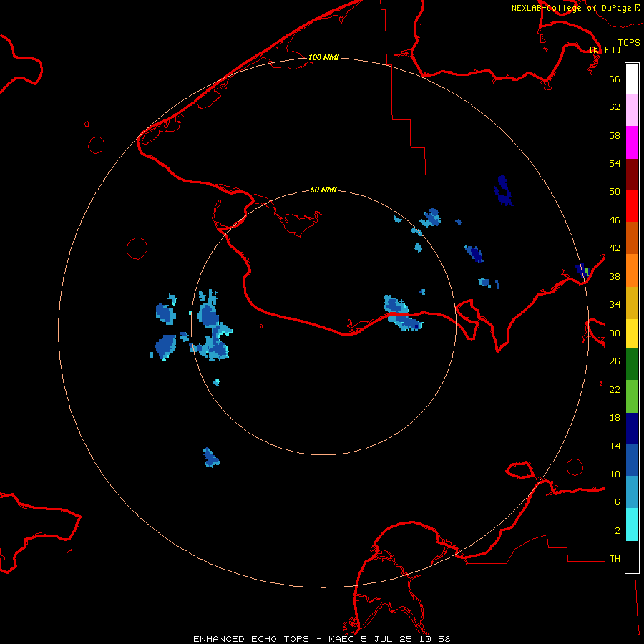The image size is (644, 644).
Task: Select the 22 legend value
Action: [615, 389]
